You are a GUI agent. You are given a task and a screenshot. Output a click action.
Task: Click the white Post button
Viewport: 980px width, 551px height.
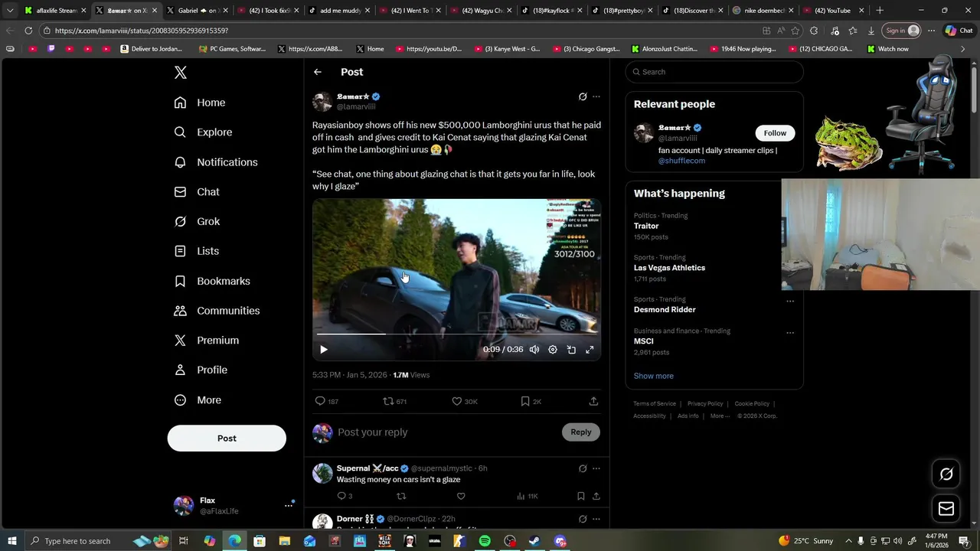[227, 439]
